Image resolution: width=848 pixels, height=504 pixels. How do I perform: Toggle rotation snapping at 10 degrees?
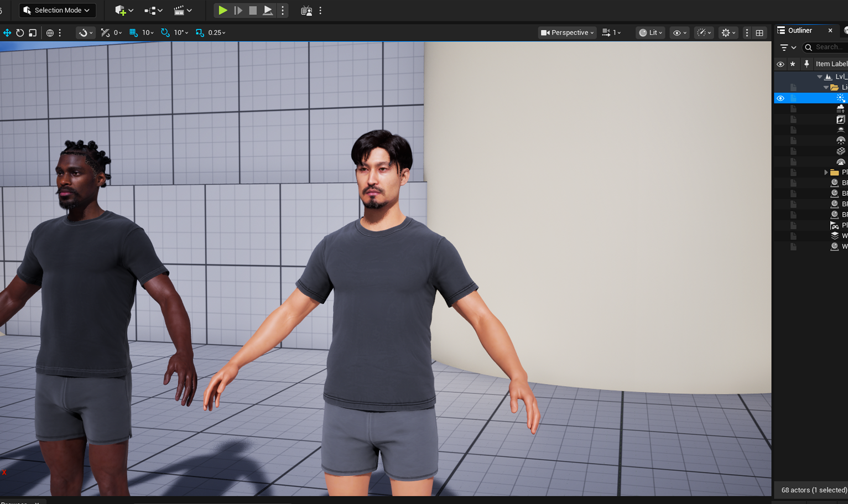coord(165,33)
